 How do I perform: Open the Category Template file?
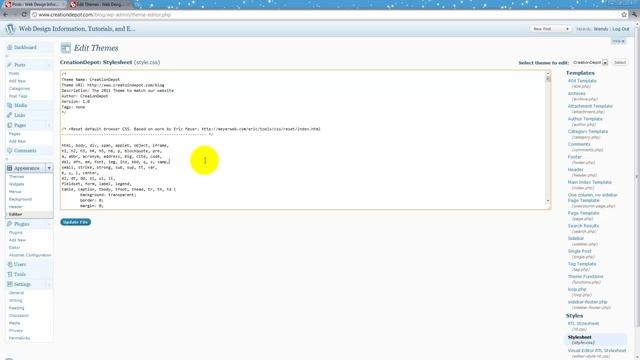point(588,131)
